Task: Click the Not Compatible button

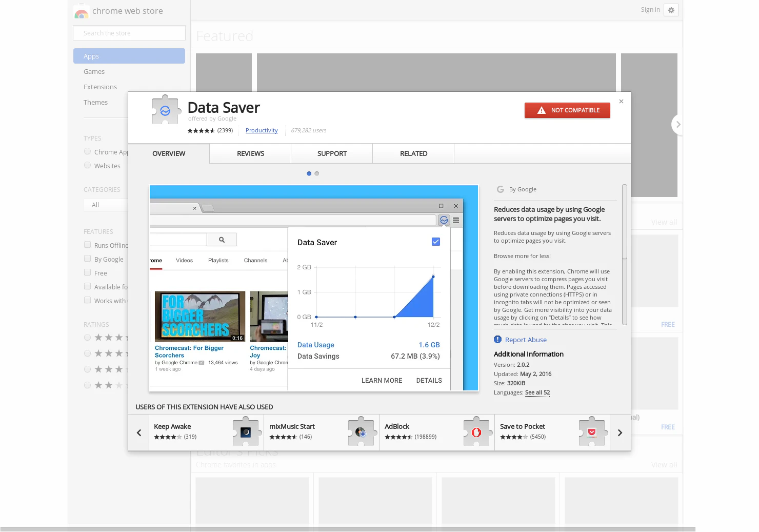Action: pos(567,110)
